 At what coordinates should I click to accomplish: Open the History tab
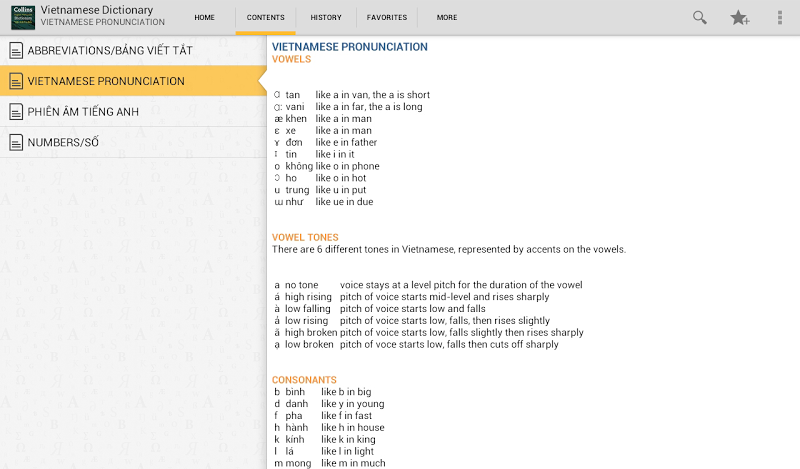pyautogui.click(x=326, y=17)
